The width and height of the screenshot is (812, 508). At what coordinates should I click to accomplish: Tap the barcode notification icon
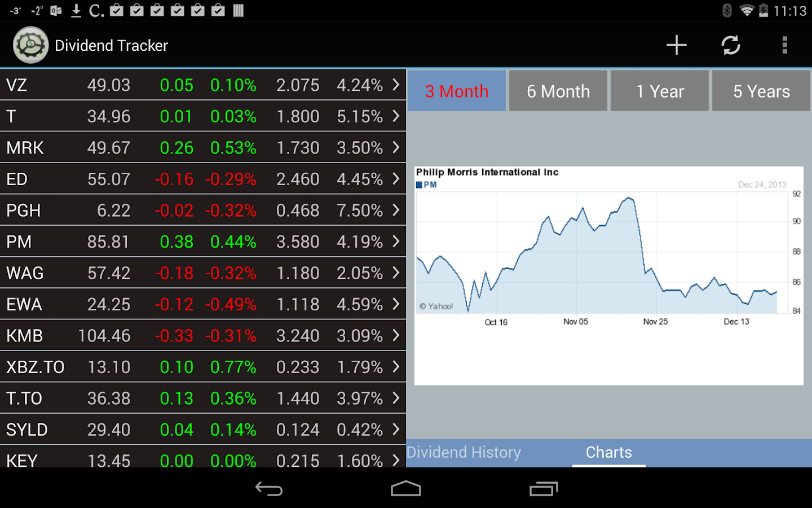(x=239, y=10)
